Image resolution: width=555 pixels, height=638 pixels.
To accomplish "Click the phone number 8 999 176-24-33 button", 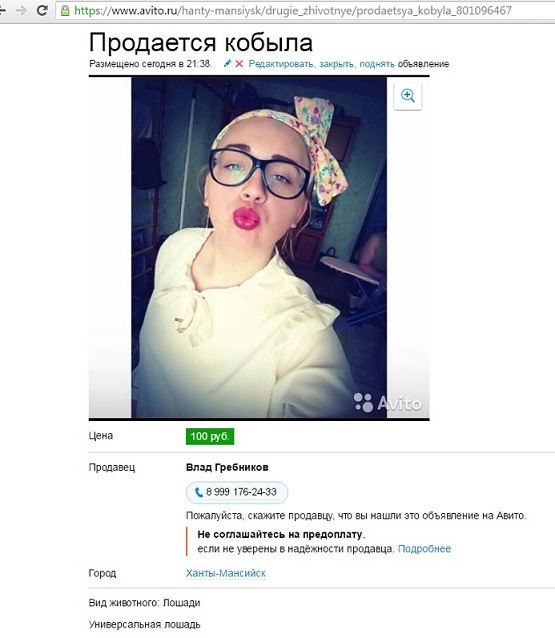I will point(237,492).
